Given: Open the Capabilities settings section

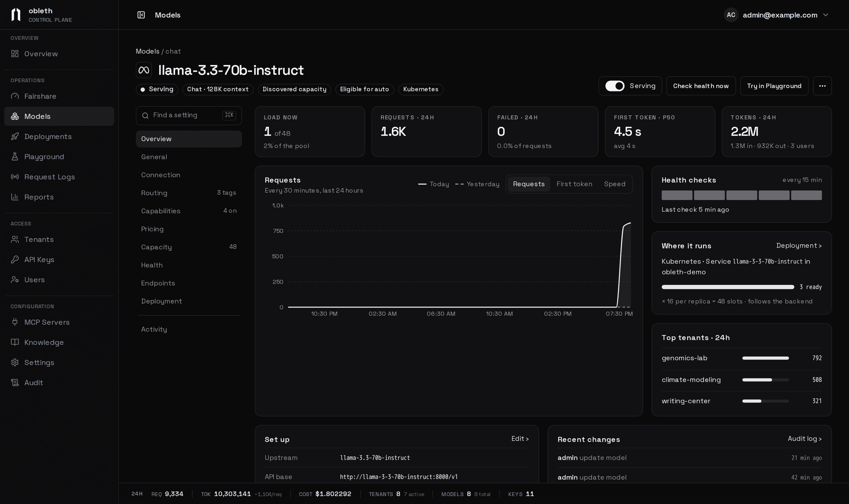Looking at the screenshot, I should click(x=189, y=211).
